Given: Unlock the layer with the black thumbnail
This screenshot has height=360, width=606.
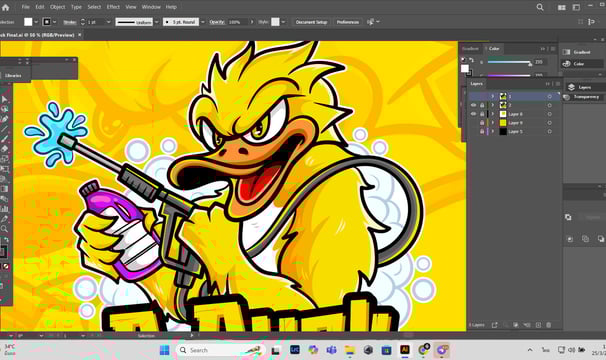Looking at the screenshot, I should pyautogui.click(x=482, y=132).
